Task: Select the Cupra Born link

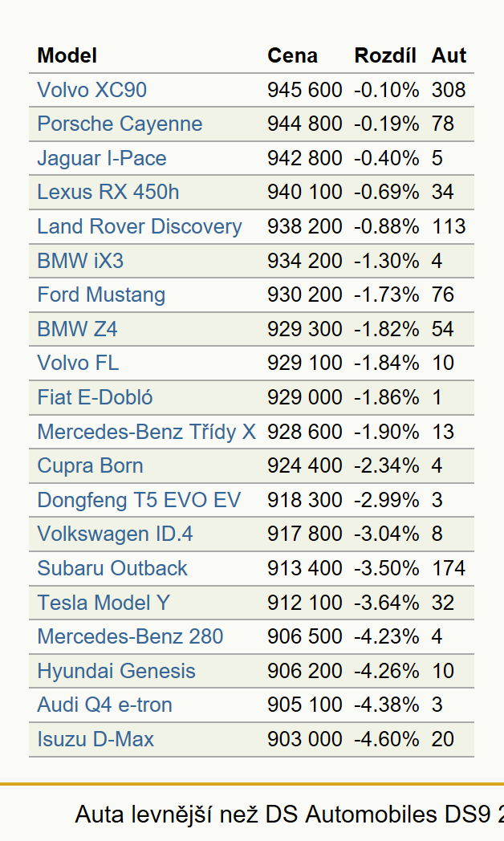Action: pyautogui.click(x=90, y=465)
